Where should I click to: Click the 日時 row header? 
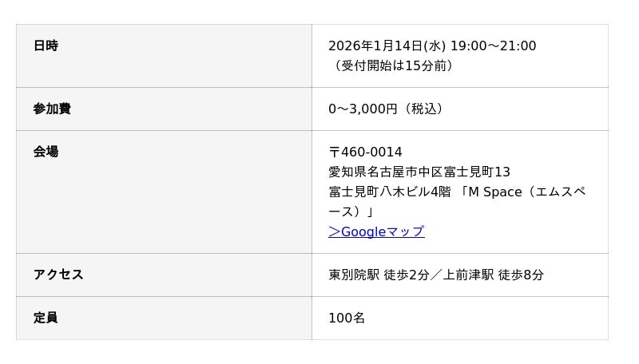pos(46,46)
